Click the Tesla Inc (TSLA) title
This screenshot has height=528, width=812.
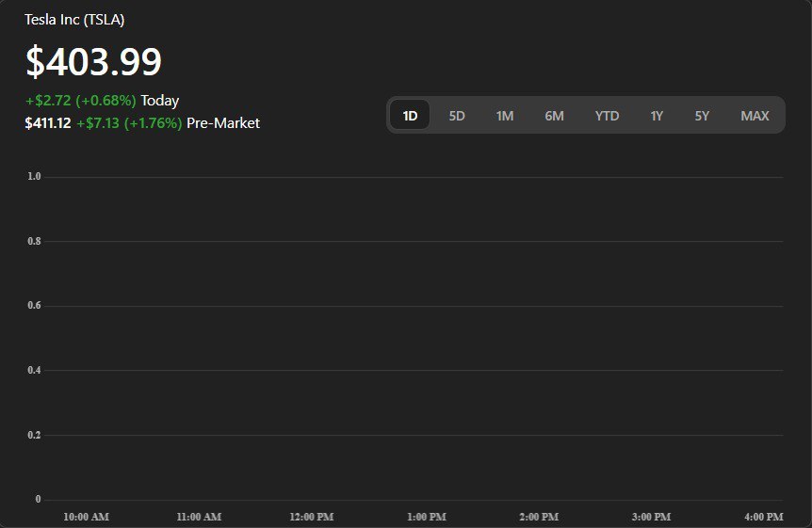coord(74,20)
